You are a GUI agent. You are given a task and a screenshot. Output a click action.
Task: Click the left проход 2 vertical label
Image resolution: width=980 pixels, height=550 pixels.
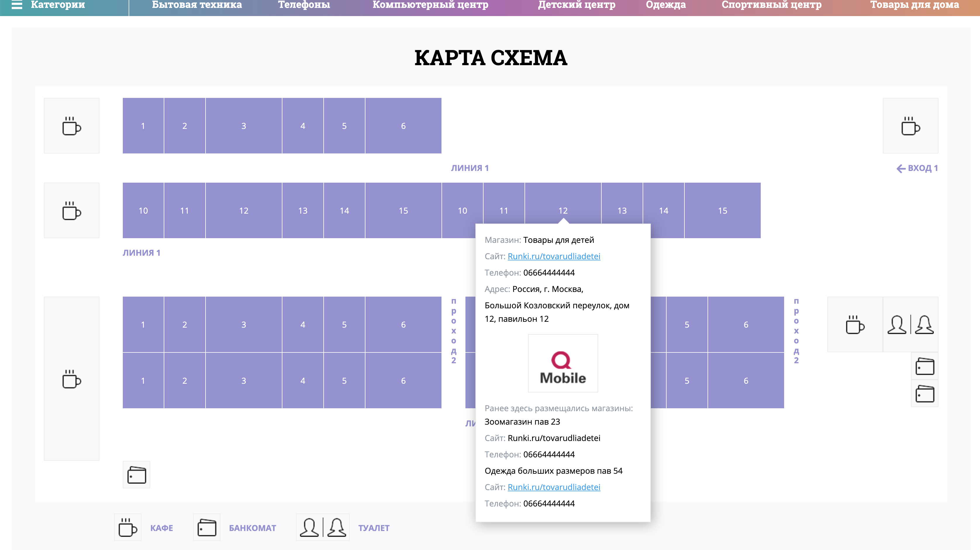[453, 331]
